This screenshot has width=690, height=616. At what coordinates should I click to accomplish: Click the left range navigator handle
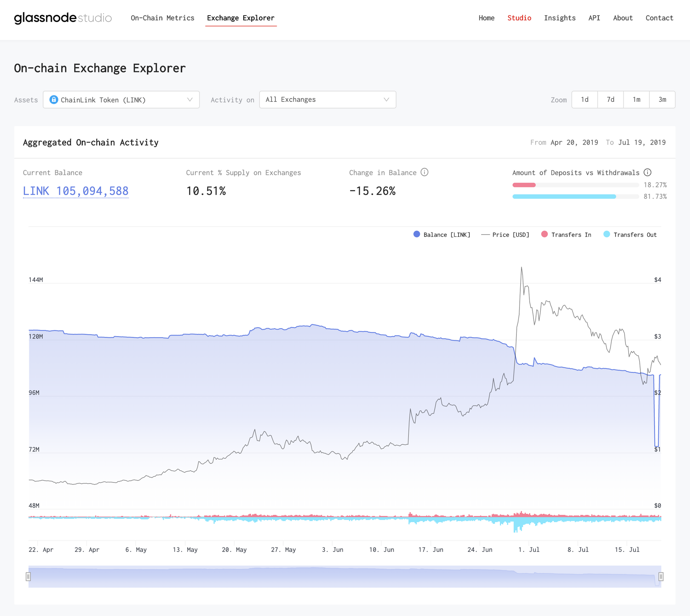tap(28, 576)
